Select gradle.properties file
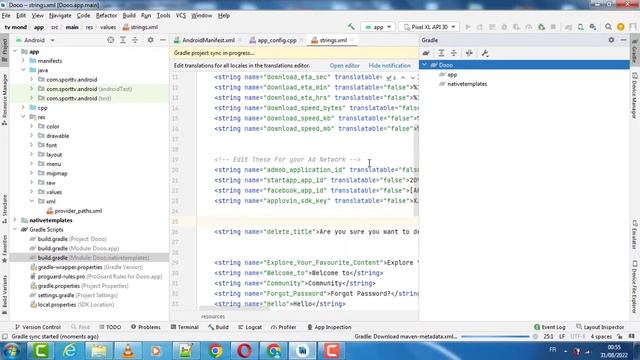 click(79, 286)
